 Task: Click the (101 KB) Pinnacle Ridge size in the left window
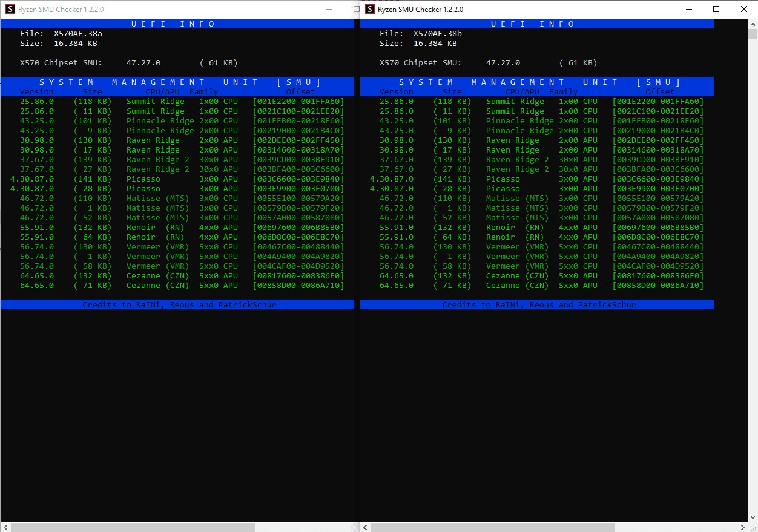(x=93, y=121)
